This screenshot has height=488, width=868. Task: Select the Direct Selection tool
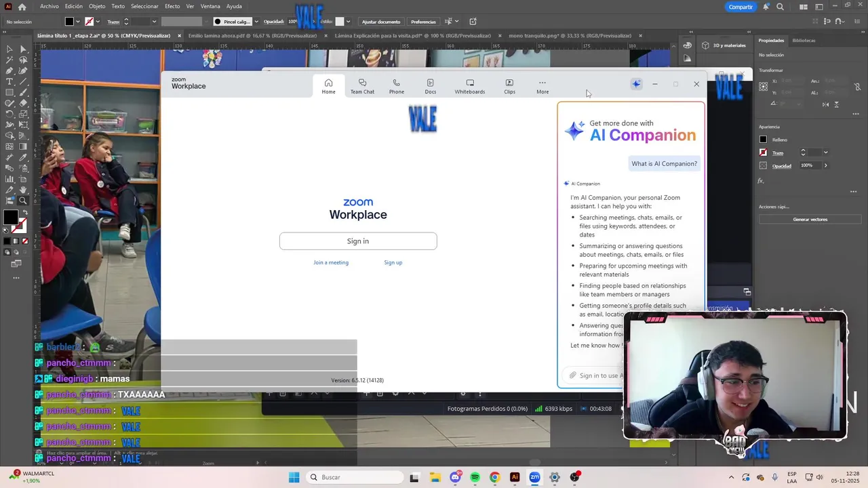tap(23, 48)
